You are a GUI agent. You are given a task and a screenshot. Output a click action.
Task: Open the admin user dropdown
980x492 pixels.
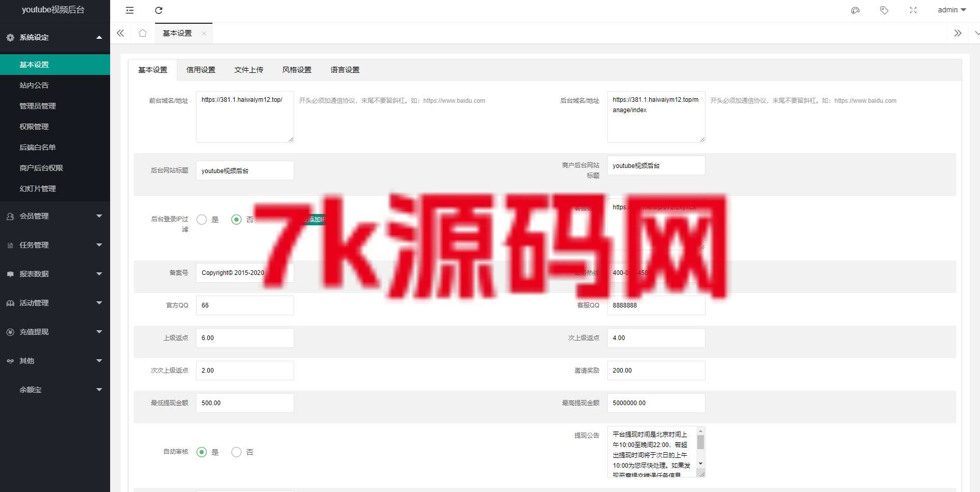pyautogui.click(x=952, y=10)
